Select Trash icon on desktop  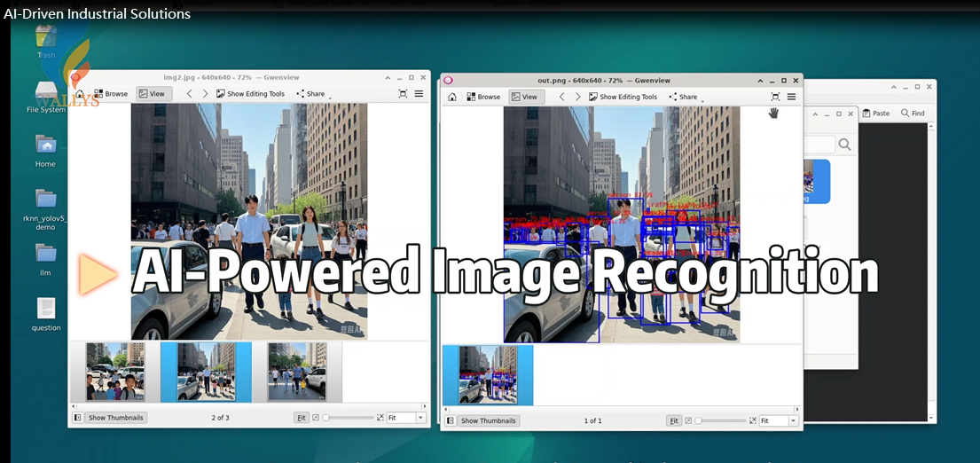[45, 42]
